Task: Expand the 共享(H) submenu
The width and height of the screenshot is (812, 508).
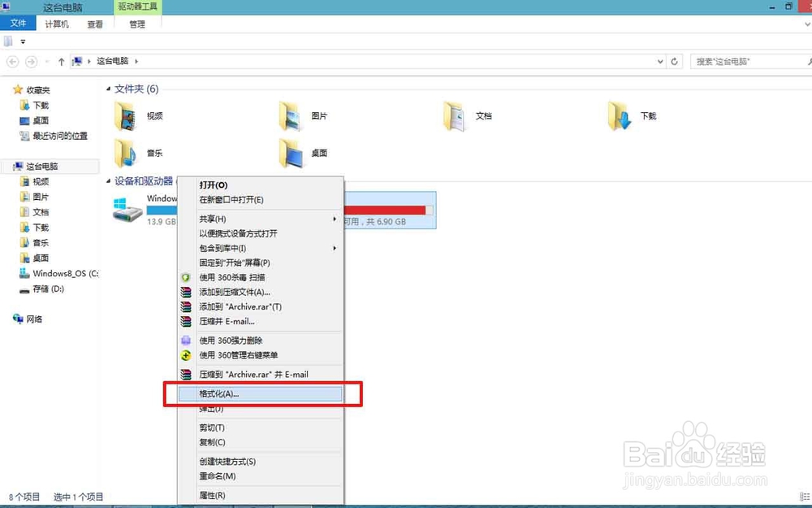Action: [335, 219]
